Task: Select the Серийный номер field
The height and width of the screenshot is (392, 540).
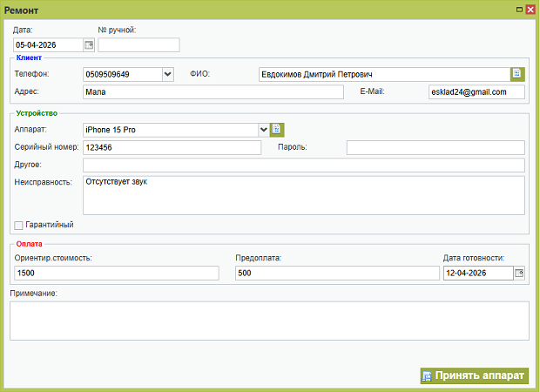Action: click(x=172, y=148)
